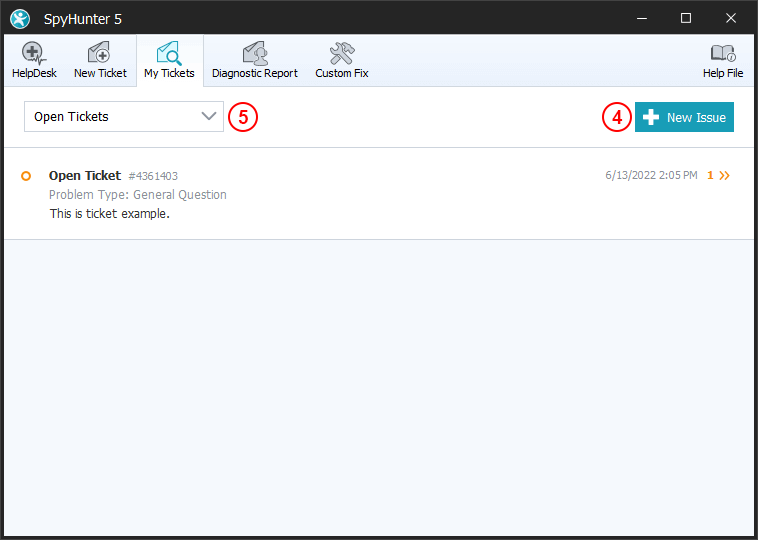Open ticket number #4361403

pos(153,176)
